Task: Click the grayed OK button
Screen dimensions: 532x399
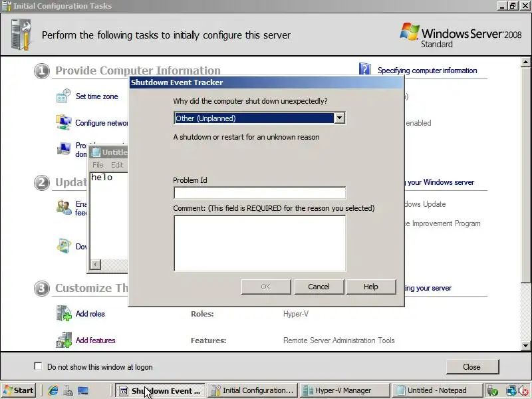Action: coord(266,287)
